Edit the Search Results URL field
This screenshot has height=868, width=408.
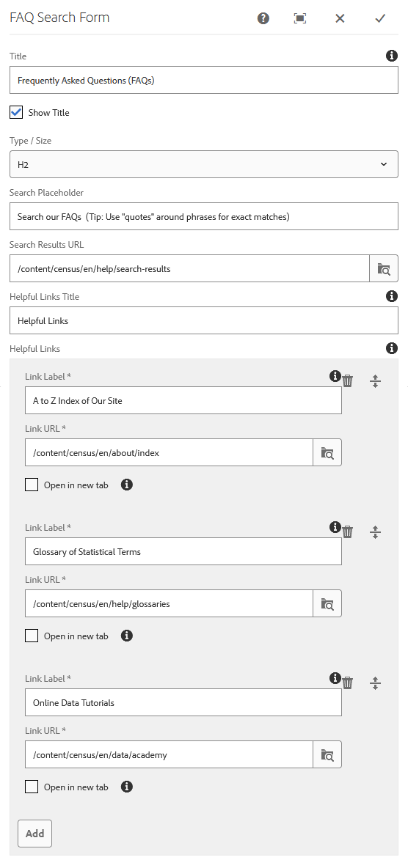[x=189, y=268]
